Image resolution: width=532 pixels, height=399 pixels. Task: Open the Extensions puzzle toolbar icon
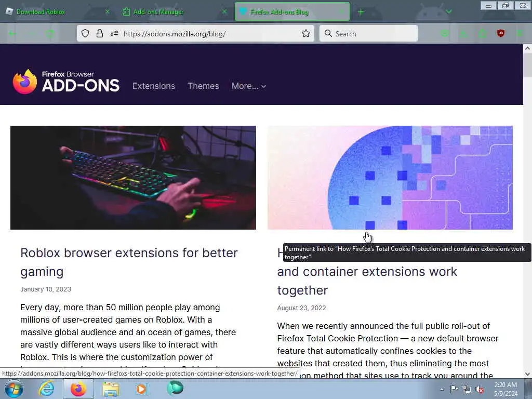[x=482, y=33]
